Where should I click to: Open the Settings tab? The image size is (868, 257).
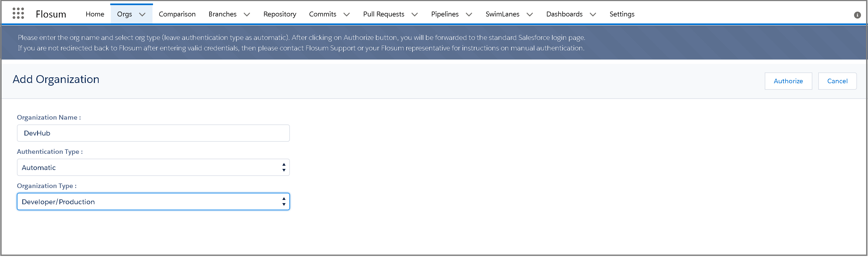[x=622, y=14]
